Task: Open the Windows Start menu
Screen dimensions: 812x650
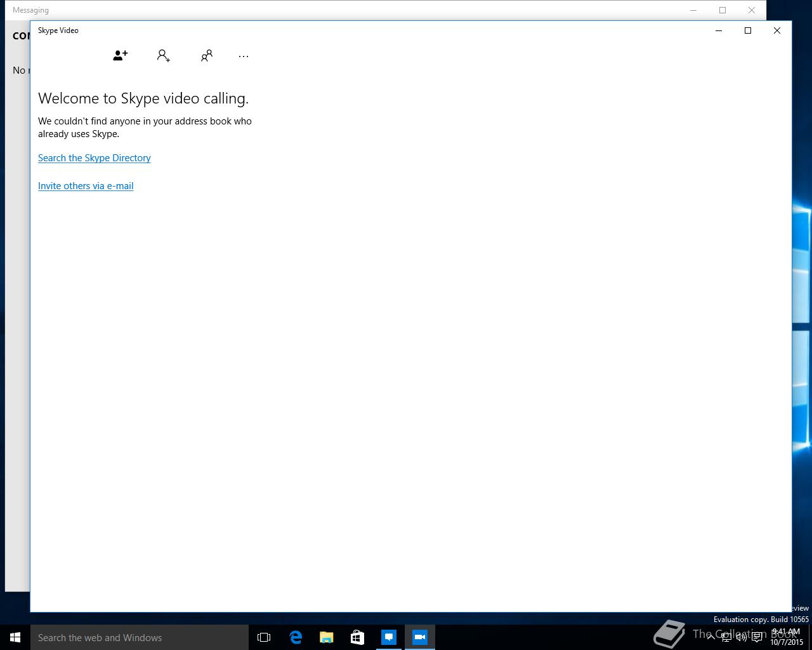Action: pyautogui.click(x=15, y=637)
